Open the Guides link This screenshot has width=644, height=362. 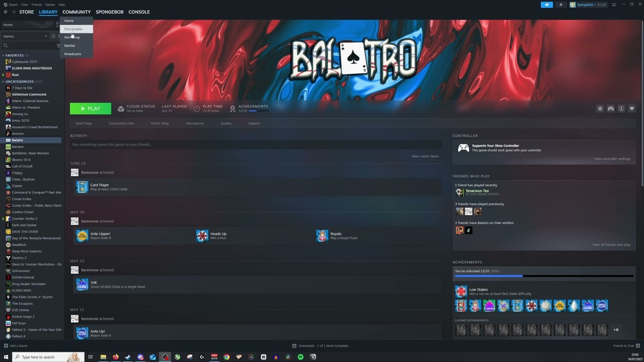(x=226, y=123)
